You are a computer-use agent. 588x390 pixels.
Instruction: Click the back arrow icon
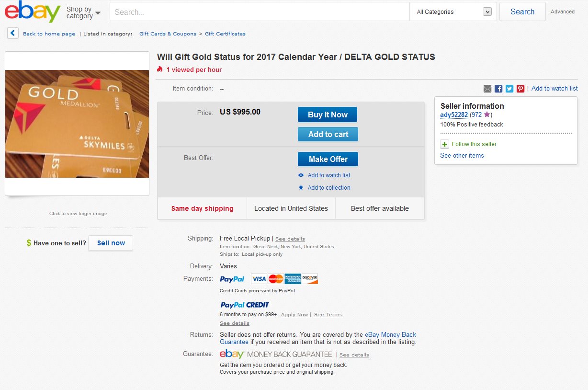(13, 33)
